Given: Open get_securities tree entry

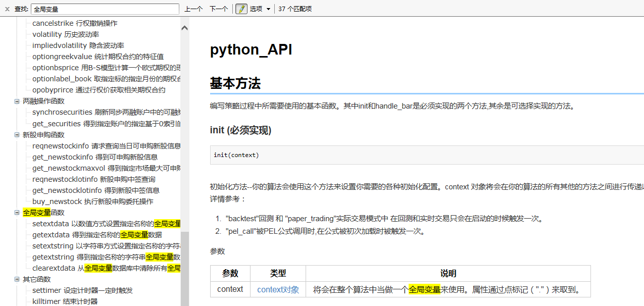Looking at the screenshot, I should (x=107, y=124).
